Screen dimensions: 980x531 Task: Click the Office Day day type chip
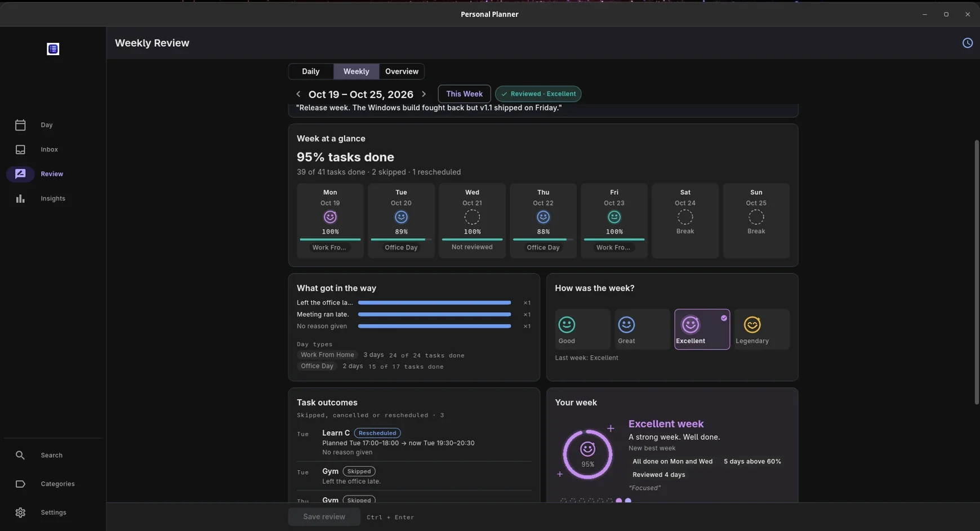(317, 367)
